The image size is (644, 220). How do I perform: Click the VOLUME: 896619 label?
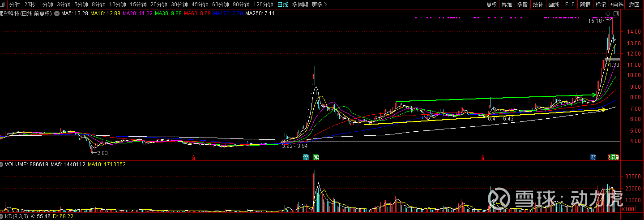coord(27,164)
